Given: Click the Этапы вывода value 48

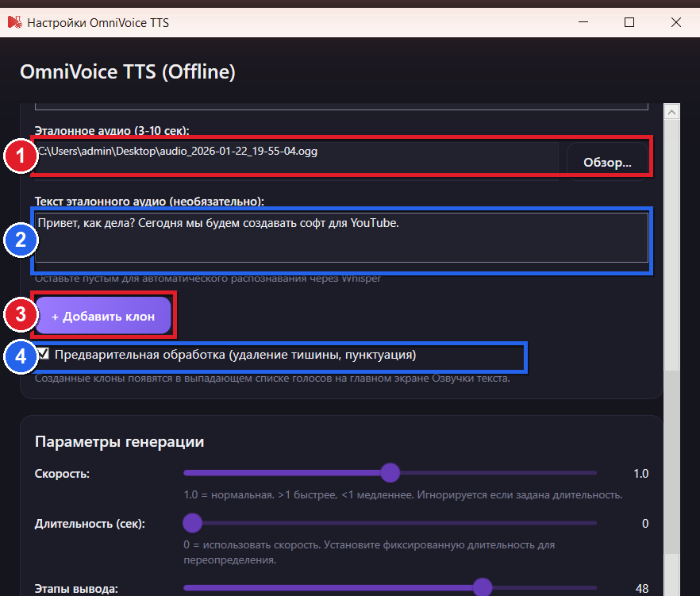Looking at the screenshot, I should (641, 588).
